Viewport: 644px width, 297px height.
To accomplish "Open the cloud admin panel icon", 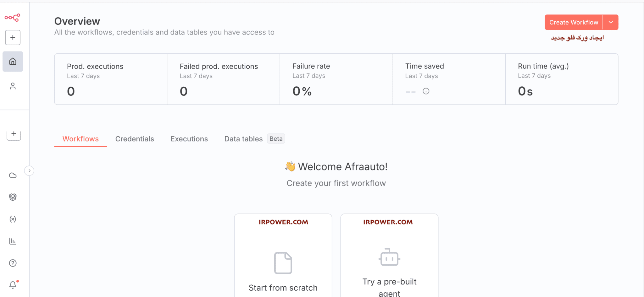I will click(13, 175).
